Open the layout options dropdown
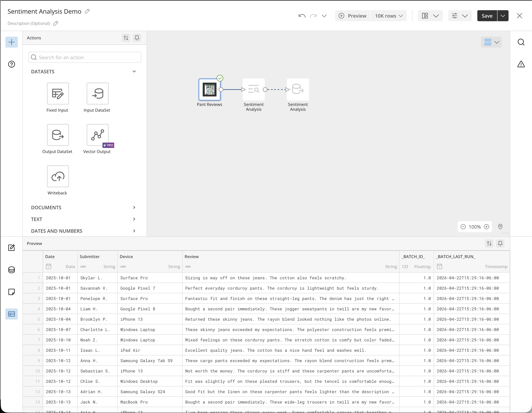 pyautogui.click(x=430, y=16)
